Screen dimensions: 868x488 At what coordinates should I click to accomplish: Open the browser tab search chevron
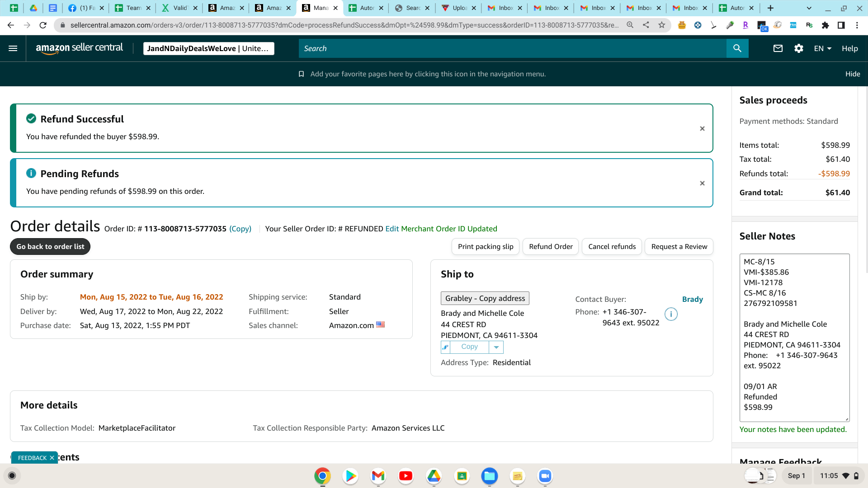pos(809,8)
